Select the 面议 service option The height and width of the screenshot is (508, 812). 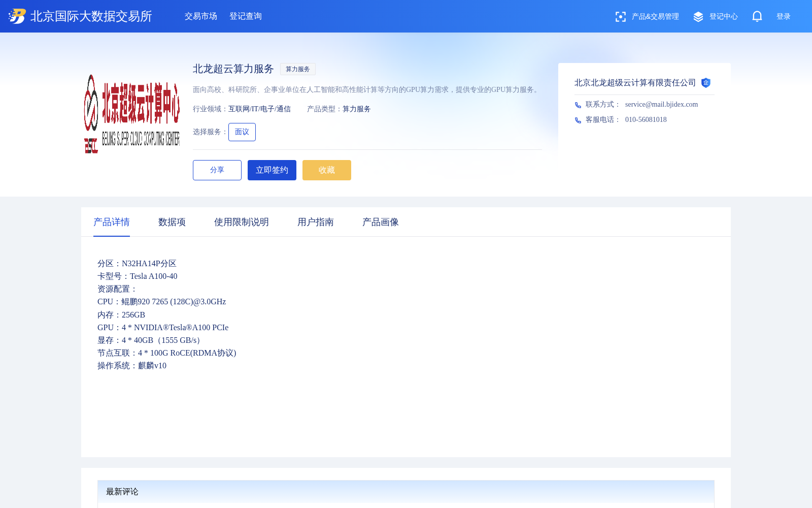click(242, 132)
